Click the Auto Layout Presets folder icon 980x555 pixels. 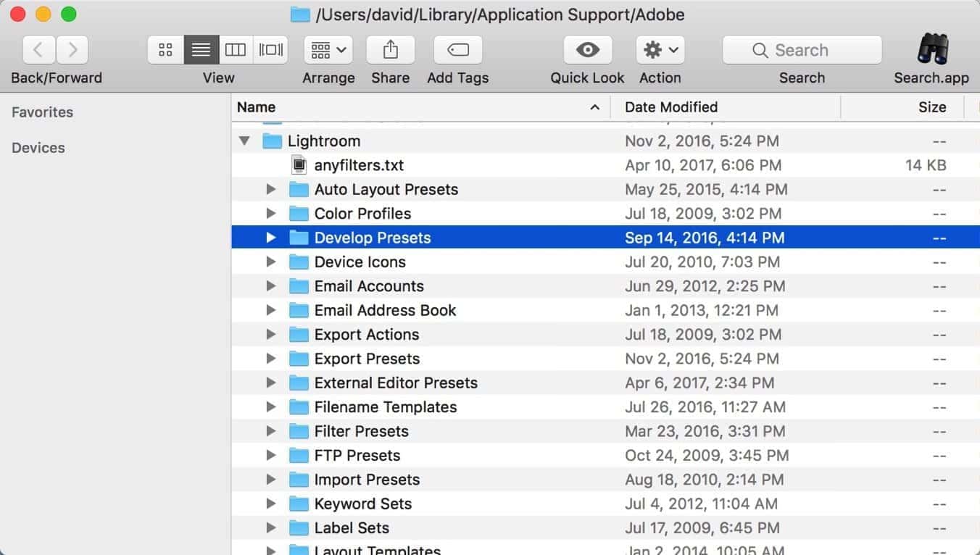point(299,189)
